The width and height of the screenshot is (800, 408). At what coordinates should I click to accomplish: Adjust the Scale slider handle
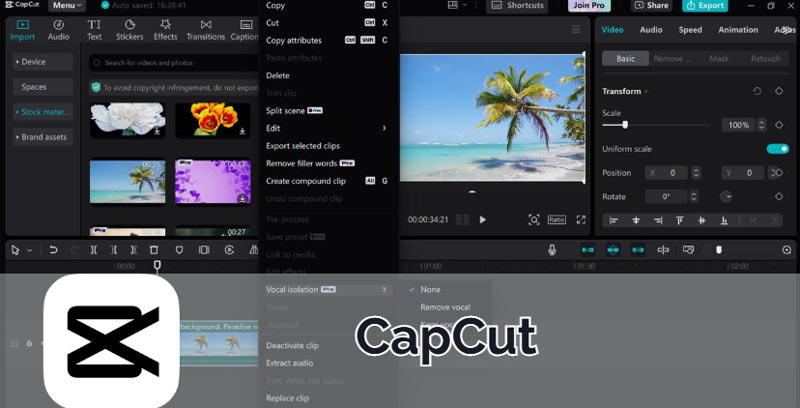point(625,125)
